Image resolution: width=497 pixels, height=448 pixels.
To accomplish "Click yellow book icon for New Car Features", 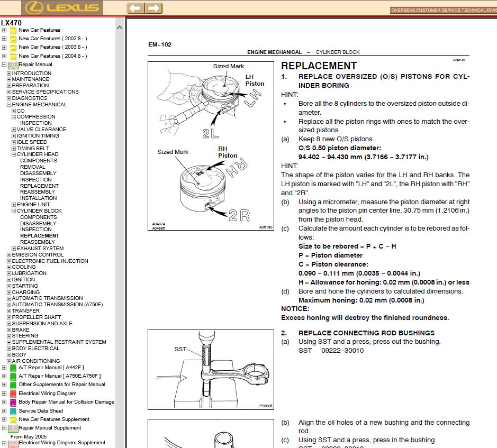I will click(x=13, y=31).
